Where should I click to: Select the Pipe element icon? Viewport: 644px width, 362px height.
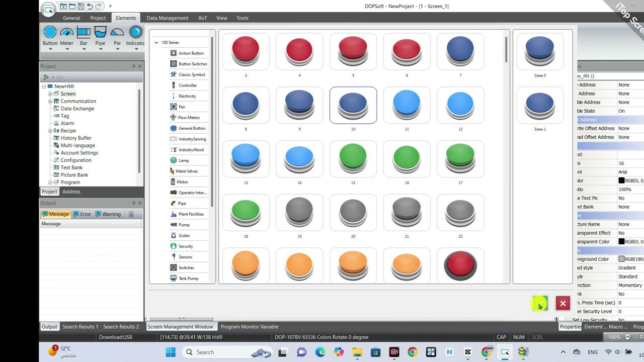click(x=100, y=33)
